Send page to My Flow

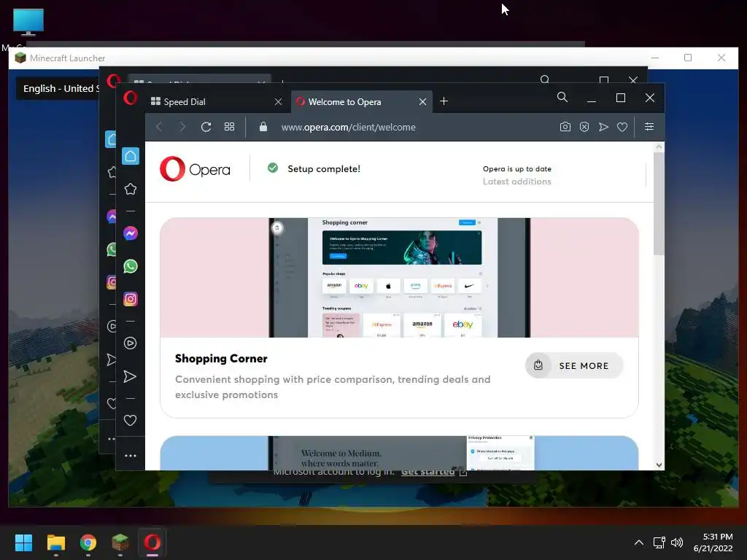click(x=603, y=127)
